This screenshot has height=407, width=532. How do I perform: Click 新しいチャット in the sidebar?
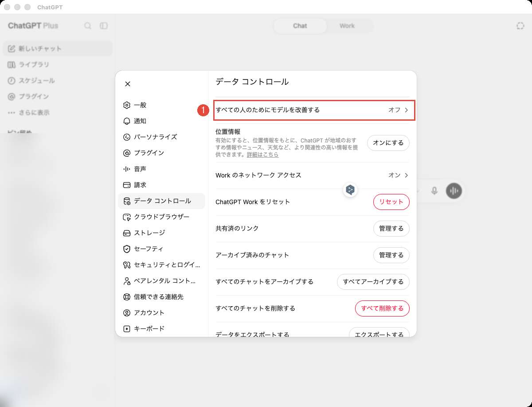point(58,48)
